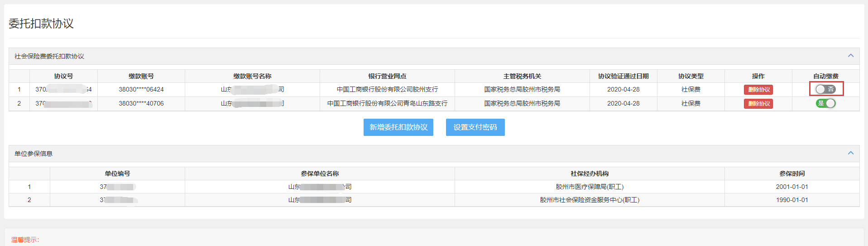Image resolution: width=868 pixels, height=246 pixels.
Task: Click 删除协议 for the 青岛山东路支行 row
Action: click(758, 104)
